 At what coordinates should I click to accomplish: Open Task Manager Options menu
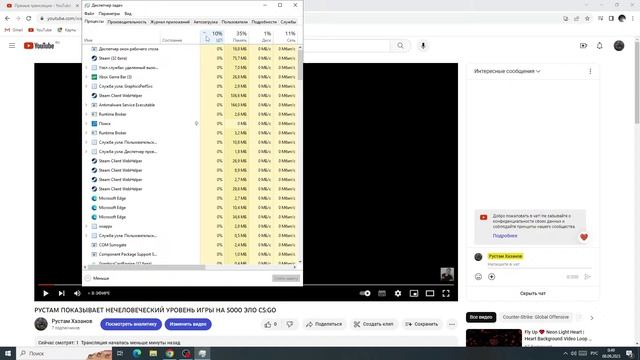(109, 13)
